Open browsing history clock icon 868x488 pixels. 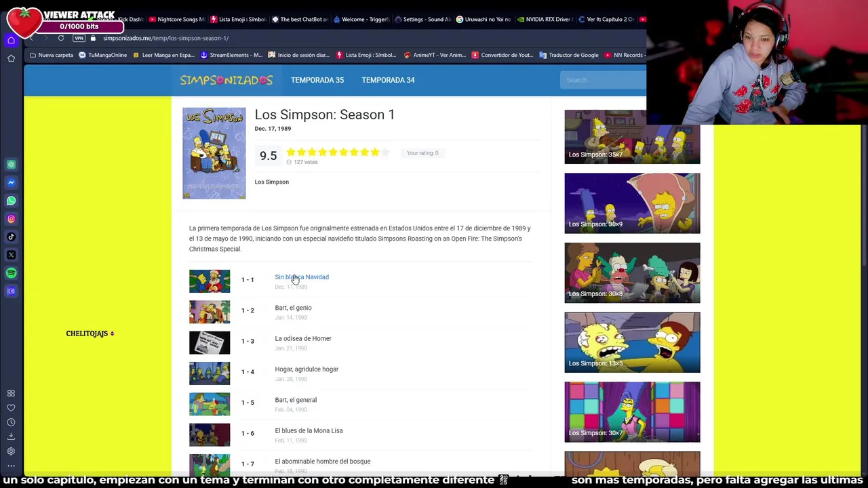click(x=11, y=422)
